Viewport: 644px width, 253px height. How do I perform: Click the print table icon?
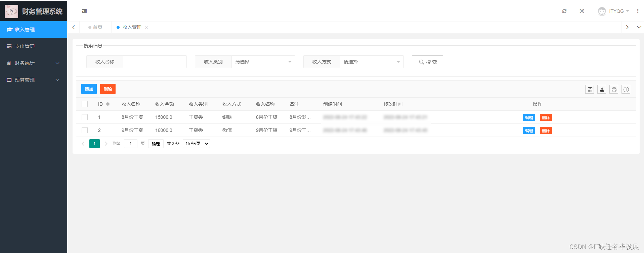[614, 89]
